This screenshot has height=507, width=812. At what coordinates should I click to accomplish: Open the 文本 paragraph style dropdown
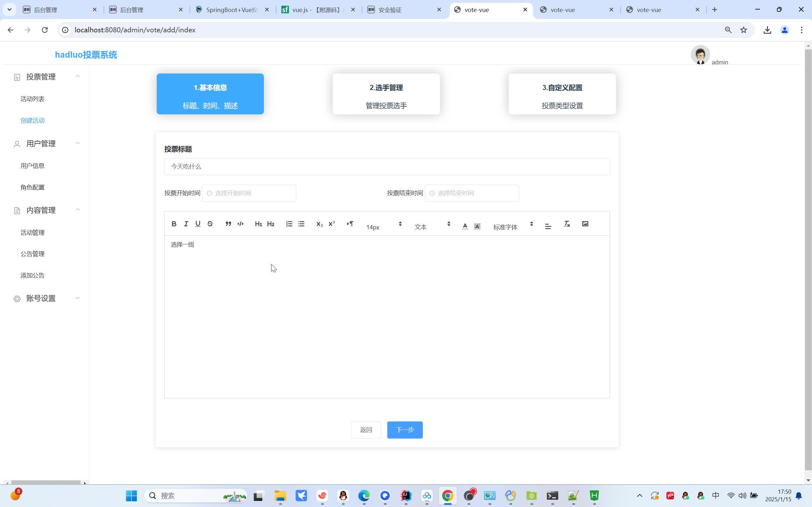[x=421, y=227]
